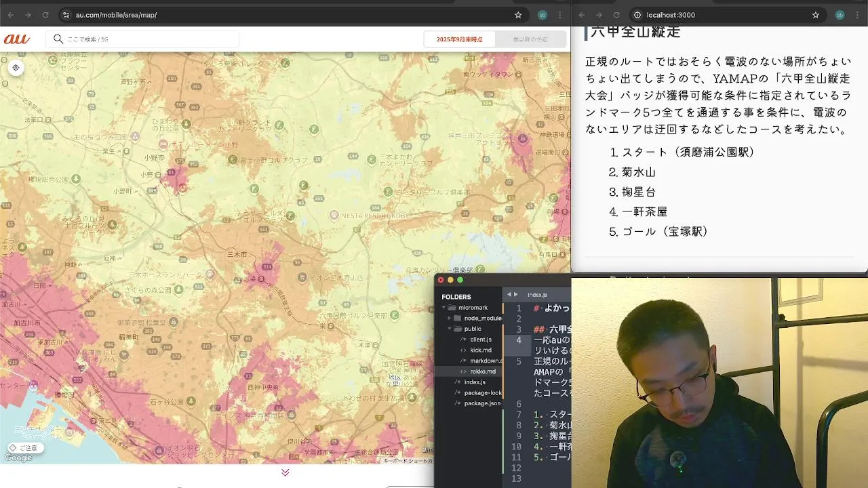
Task: Open kick.md in the Sublime sidebar
Action: coord(481,350)
